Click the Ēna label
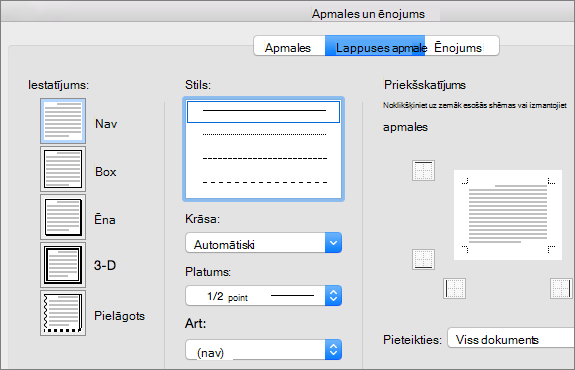This screenshot has height=370, width=575. (x=105, y=219)
